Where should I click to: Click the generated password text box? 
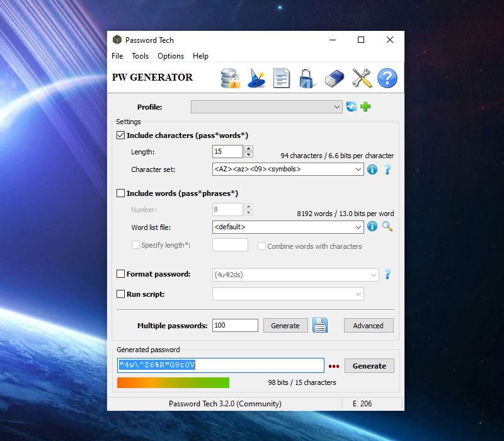point(220,365)
